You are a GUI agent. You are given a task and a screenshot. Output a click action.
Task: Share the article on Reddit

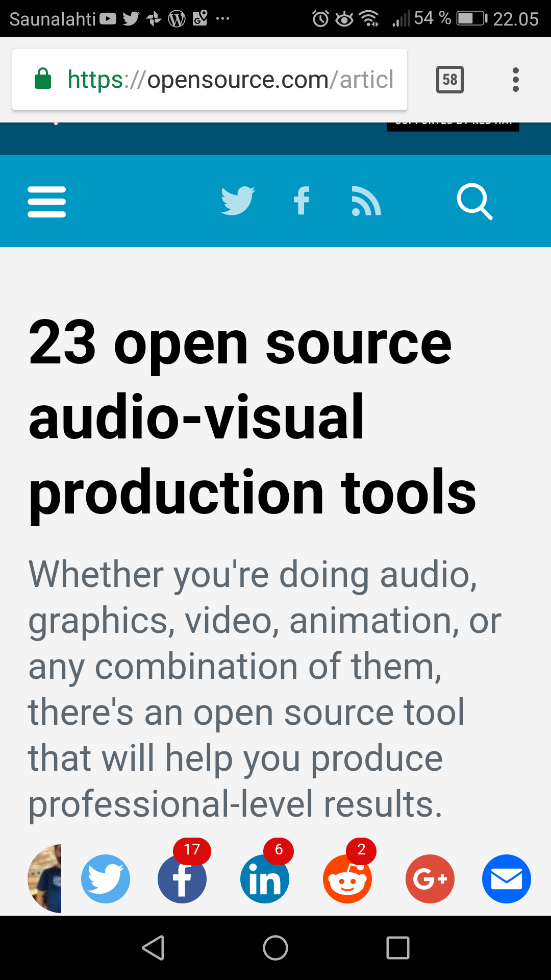click(347, 878)
